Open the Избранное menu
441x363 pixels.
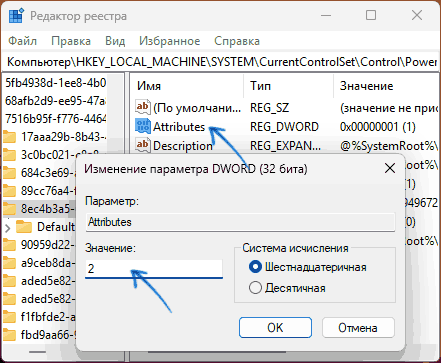pos(170,41)
